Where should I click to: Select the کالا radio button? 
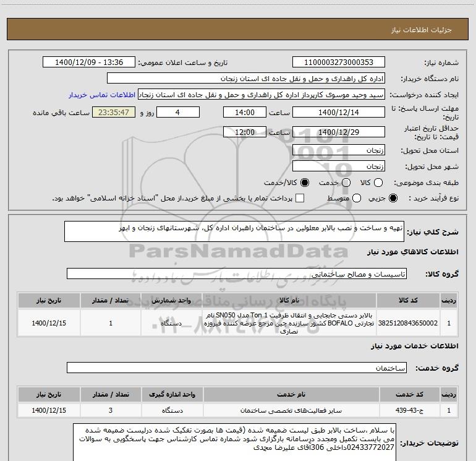[378, 183]
